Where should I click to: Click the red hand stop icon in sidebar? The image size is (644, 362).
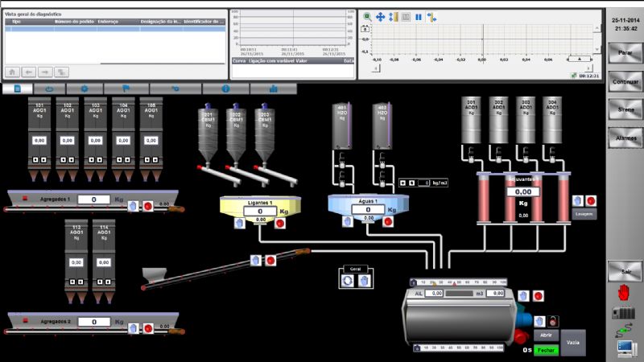coord(622,293)
